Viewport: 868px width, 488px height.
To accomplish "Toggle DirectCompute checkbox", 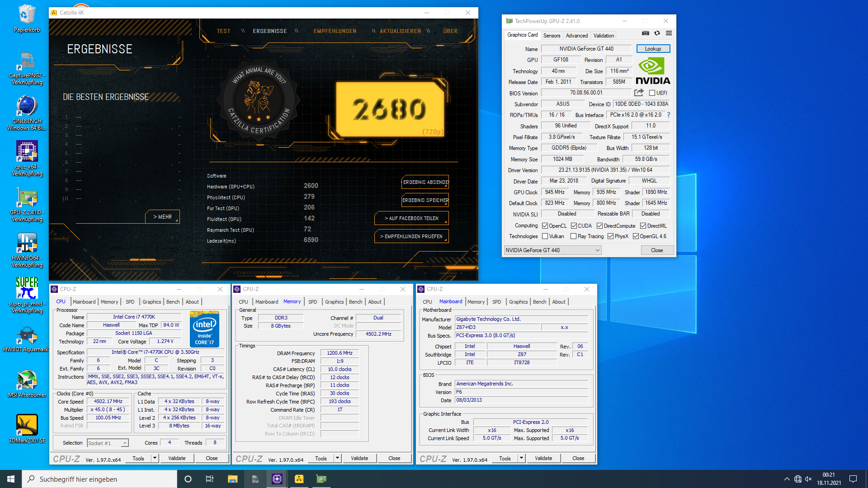I will click(599, 226).
